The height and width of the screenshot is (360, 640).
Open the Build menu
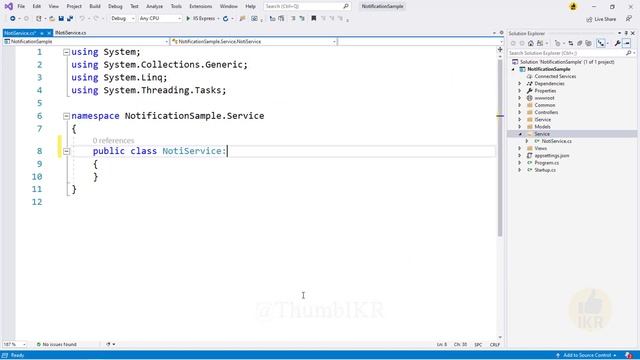(95, 6)
